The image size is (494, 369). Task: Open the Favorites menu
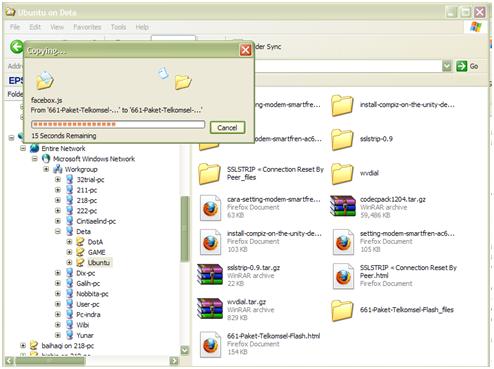pyautogui.click(x=87, y=27)
